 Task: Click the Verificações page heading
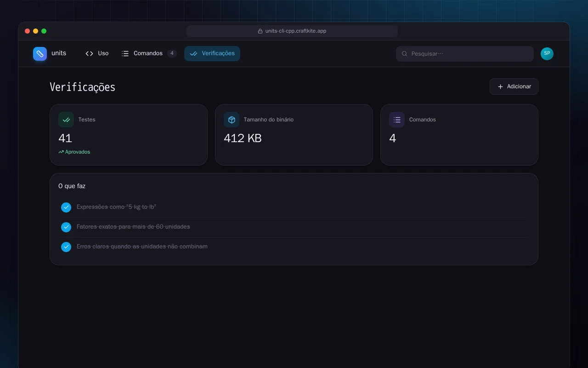click(82, 87)
